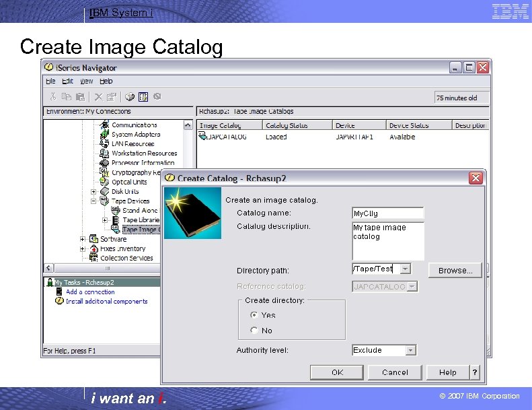The height and width of the screenshot is (410, 532).
Task: Click the Refresh toolbar icon
Action: click(130, 97)
